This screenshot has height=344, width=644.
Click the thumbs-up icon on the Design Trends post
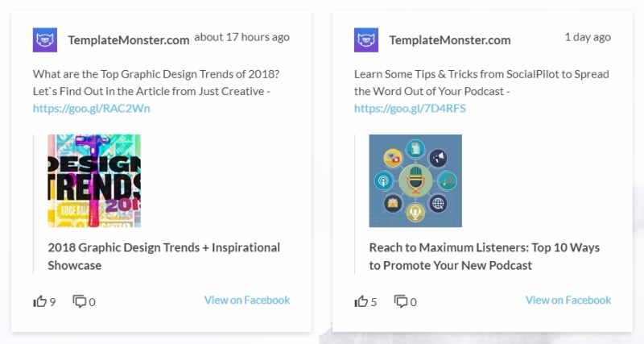tap(39, 301)
